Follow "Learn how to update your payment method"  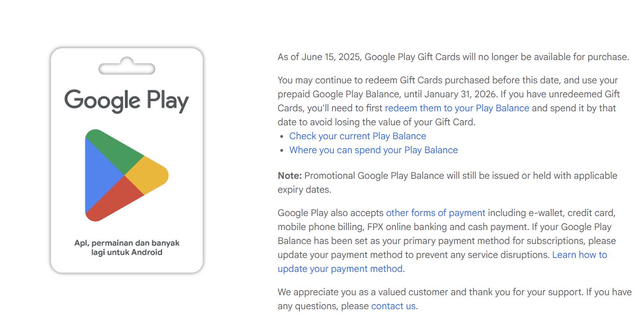[579, 255]
